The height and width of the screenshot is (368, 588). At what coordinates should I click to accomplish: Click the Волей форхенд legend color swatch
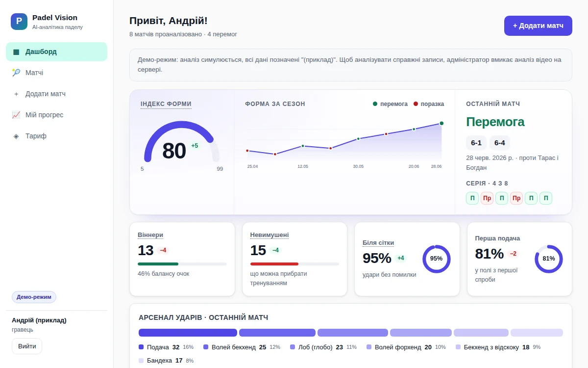click(369, 347)
